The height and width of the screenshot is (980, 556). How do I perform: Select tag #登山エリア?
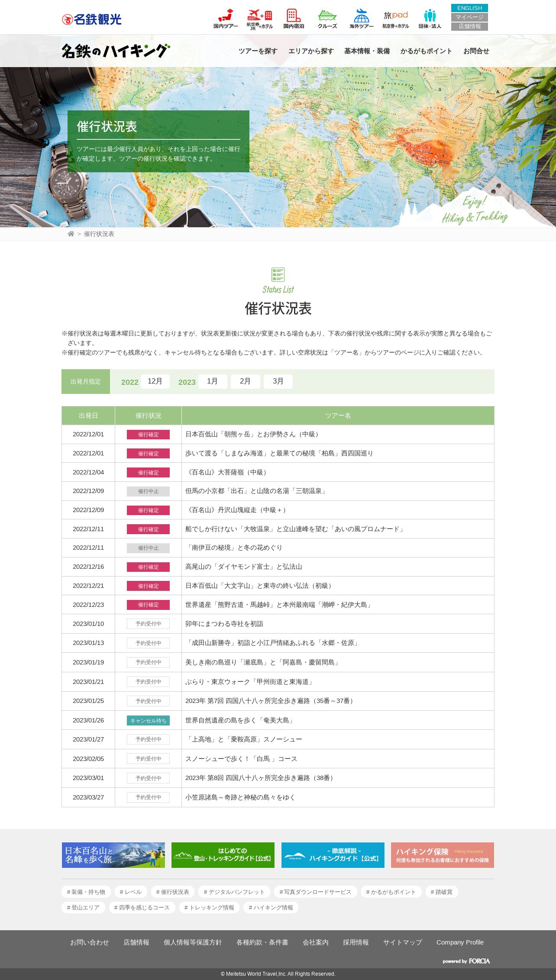point(83,907)
